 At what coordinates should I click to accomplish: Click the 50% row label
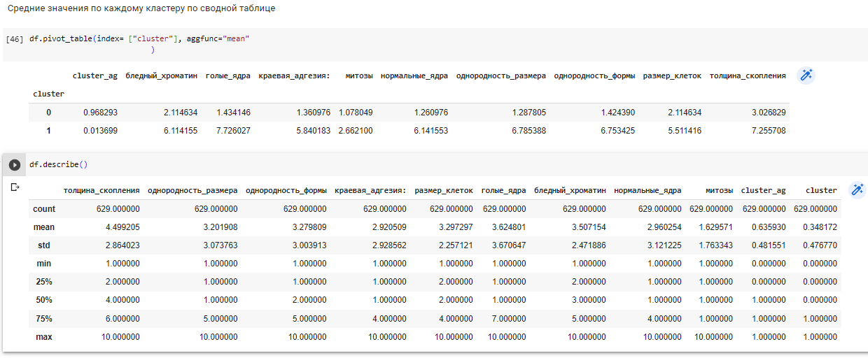click(x=45, y=300)
